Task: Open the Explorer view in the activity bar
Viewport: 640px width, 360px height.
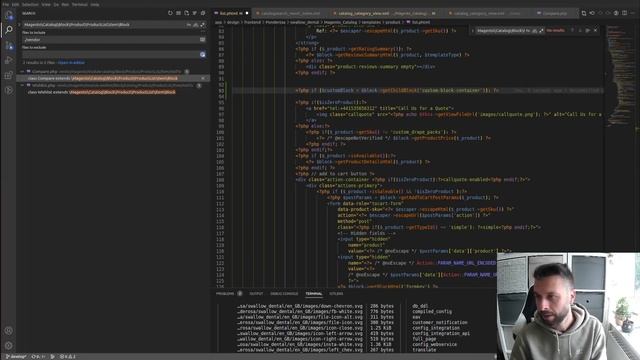Action: click(x=9, y=16)
